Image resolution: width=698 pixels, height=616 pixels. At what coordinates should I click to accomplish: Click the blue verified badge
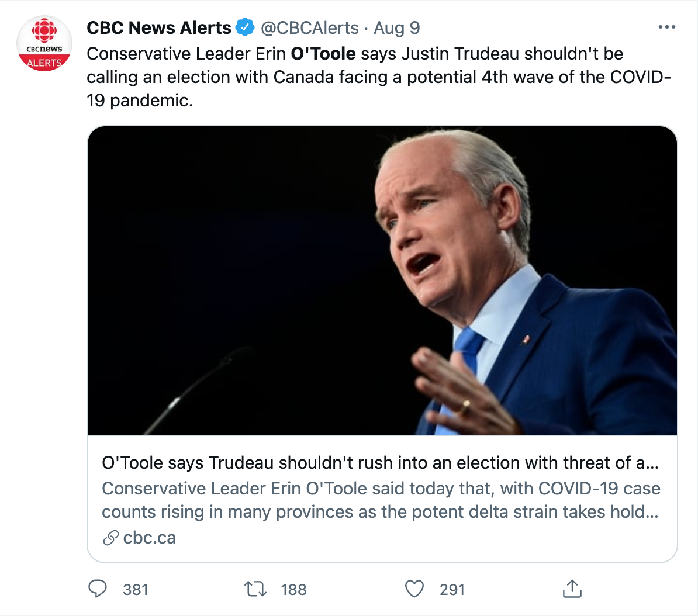tap(245, 27)
